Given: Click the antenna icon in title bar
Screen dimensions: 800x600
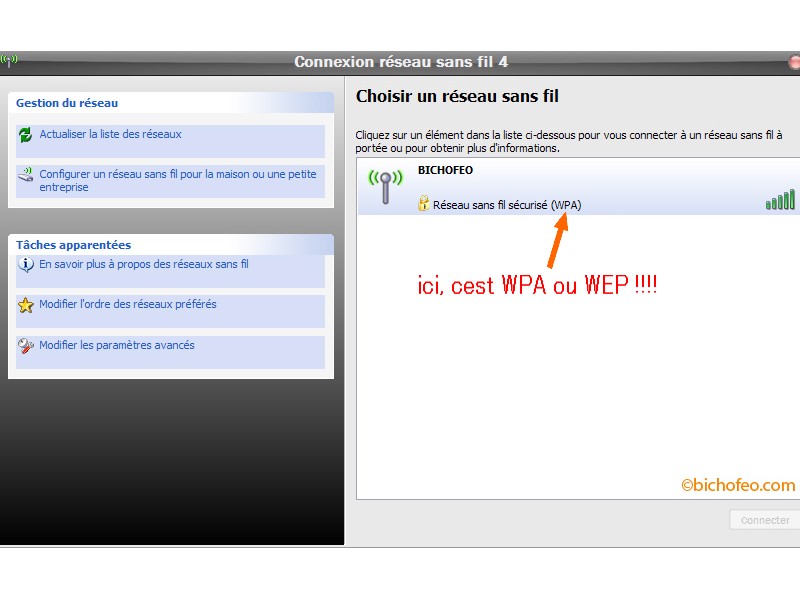Looking at the screenshot, I should (9, 61).
